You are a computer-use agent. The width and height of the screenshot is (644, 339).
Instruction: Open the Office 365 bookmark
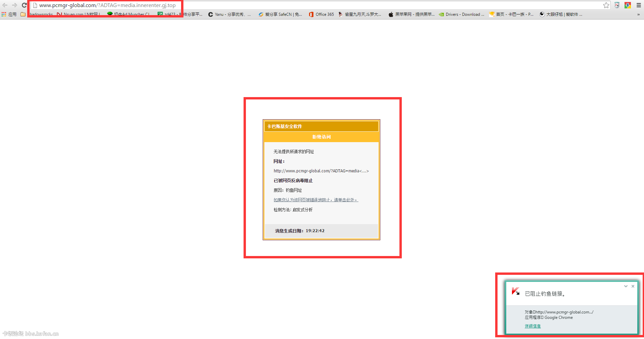tap(321, 14)
